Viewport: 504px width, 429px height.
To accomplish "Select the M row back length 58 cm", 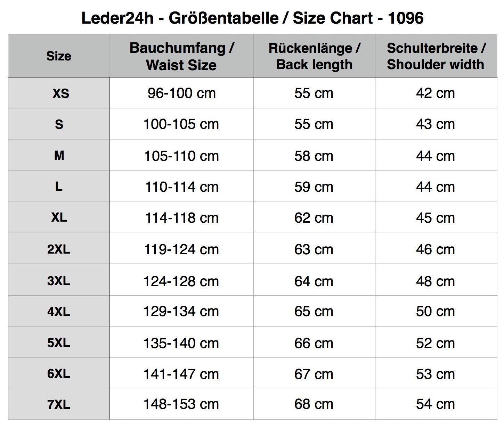I will click(x=314, y=156).
